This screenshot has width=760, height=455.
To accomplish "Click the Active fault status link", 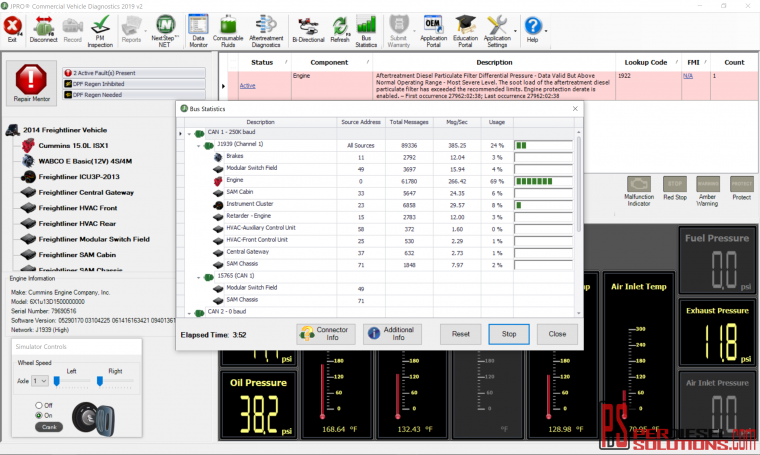I will 247,86.
